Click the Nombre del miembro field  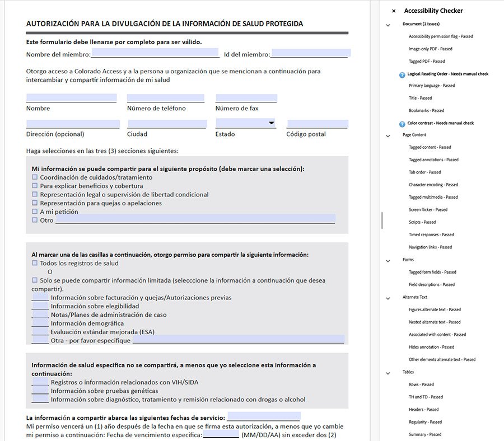coord(155,53)
